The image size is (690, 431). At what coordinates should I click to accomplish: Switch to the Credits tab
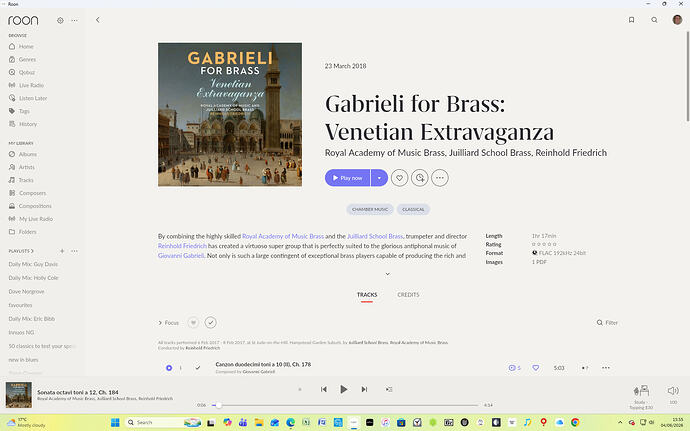click(x=408, y=295)
